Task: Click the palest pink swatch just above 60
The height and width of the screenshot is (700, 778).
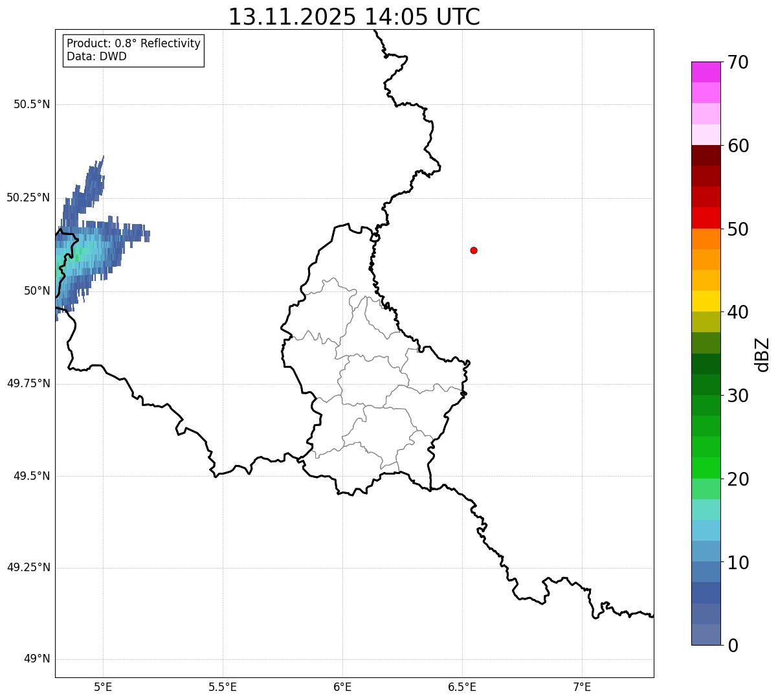Action: (706, 135)
